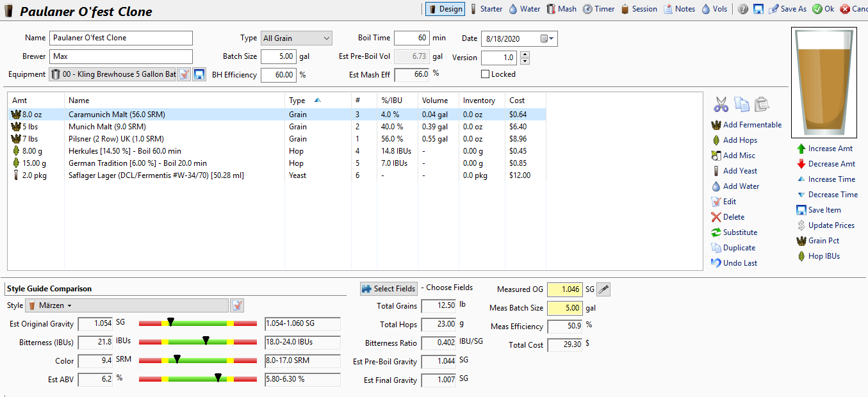
Task: Click the Meas Batch Size field
Action: click(566, 308)
